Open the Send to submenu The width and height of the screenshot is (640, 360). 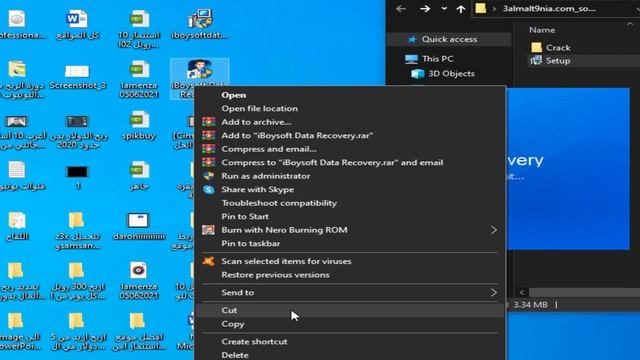coord(238,293)
